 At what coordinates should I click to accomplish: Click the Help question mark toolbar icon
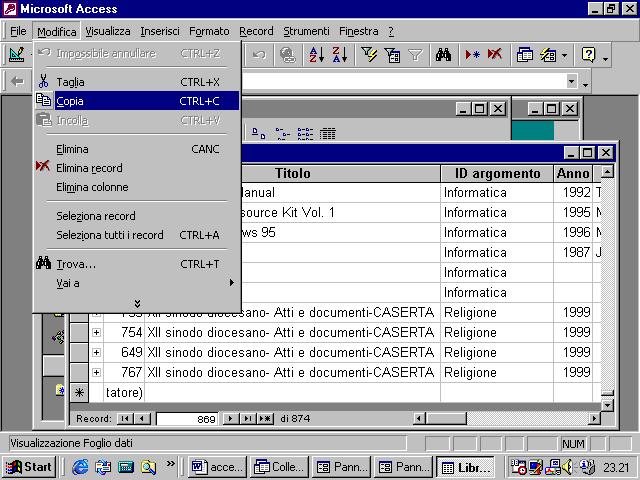588,55
